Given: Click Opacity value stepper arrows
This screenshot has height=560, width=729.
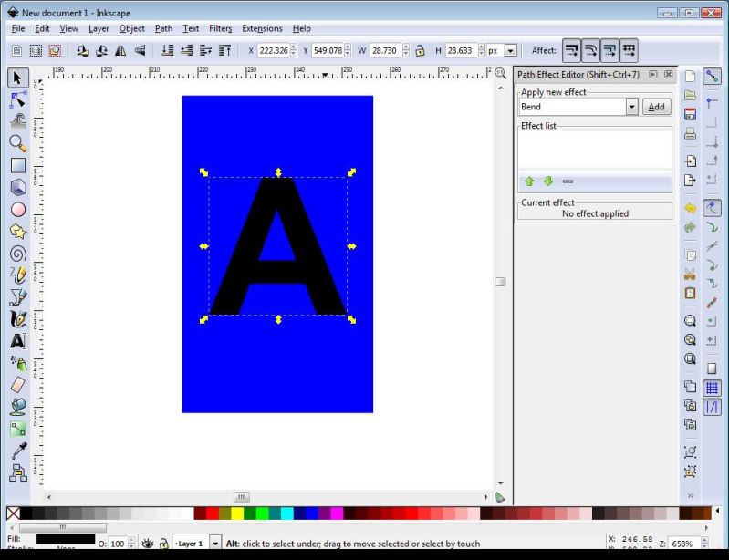Looking at the screenshot, I should click(x=131, y=544).
